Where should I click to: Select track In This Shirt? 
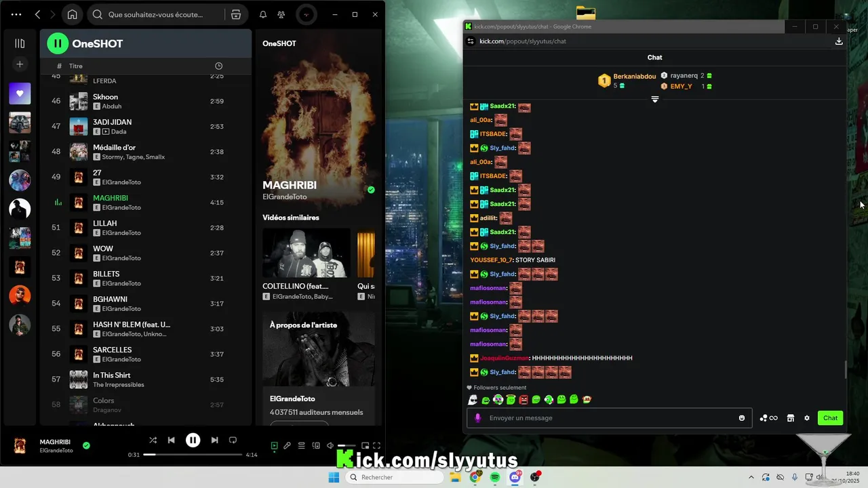point(146,380)
